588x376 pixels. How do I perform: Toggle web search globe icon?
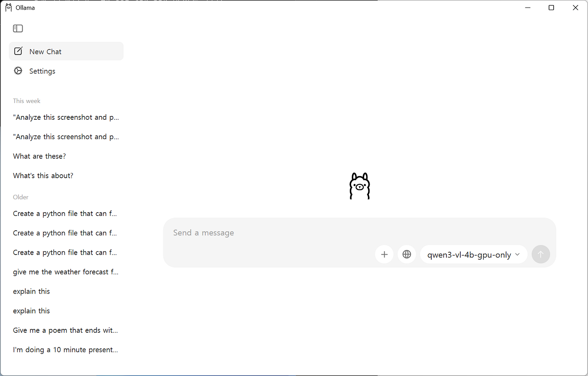(x=407, y=254)
